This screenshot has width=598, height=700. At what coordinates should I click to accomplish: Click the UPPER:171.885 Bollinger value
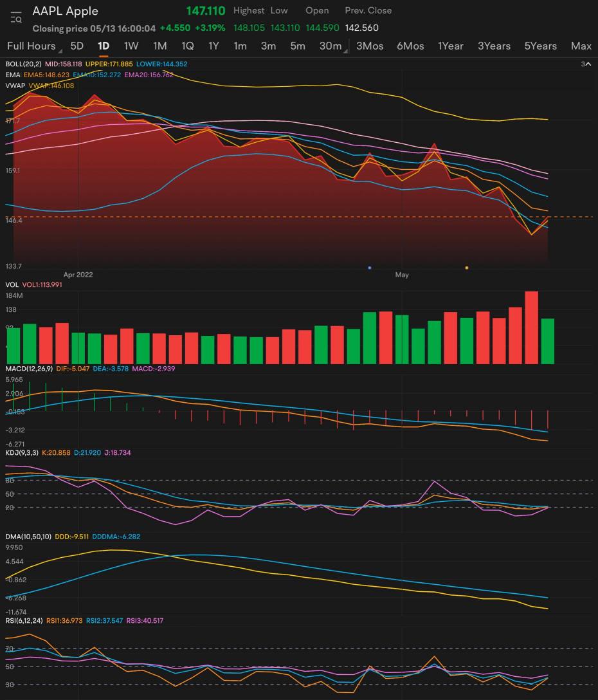[x=109, y=64]
